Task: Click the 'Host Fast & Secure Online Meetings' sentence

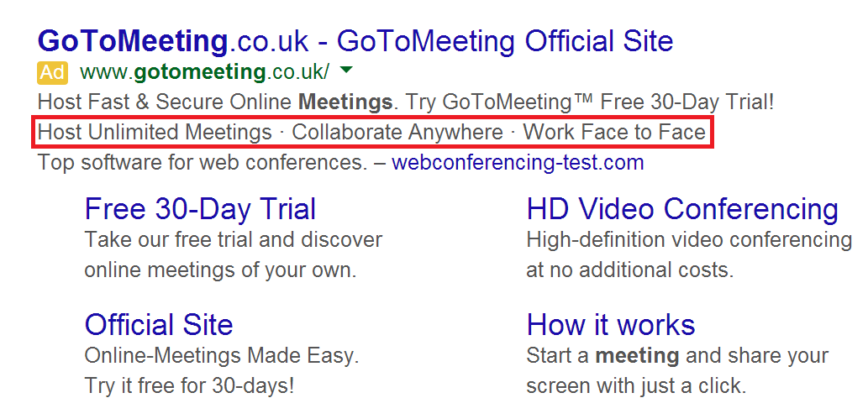Action: (x=216, y=102)
